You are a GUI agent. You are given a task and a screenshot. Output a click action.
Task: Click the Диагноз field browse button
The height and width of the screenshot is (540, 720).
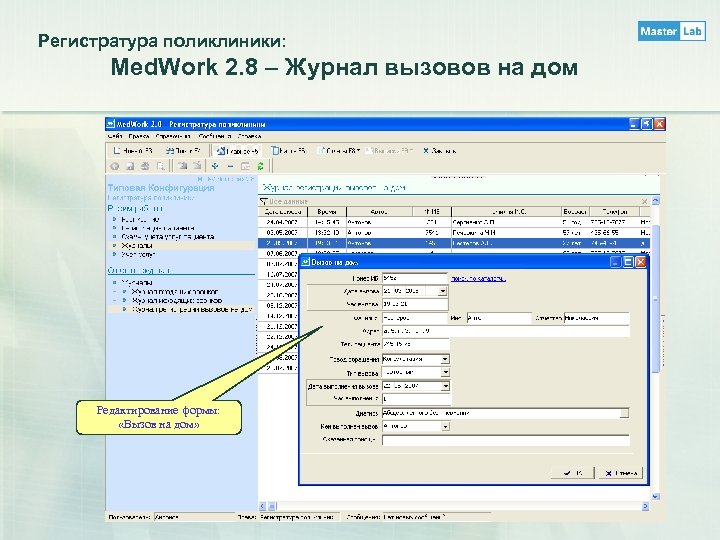(624, 413)
